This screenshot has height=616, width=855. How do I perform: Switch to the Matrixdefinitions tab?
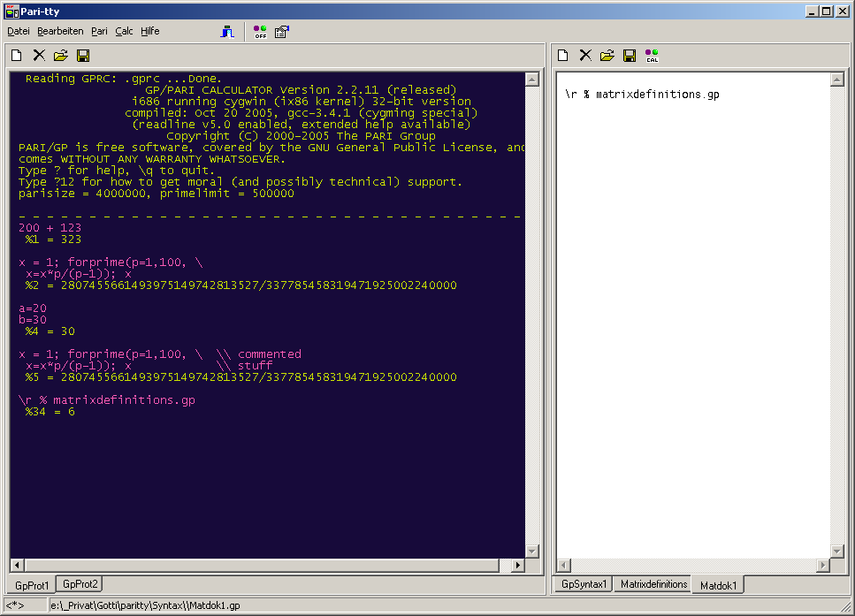pos(653,584)
